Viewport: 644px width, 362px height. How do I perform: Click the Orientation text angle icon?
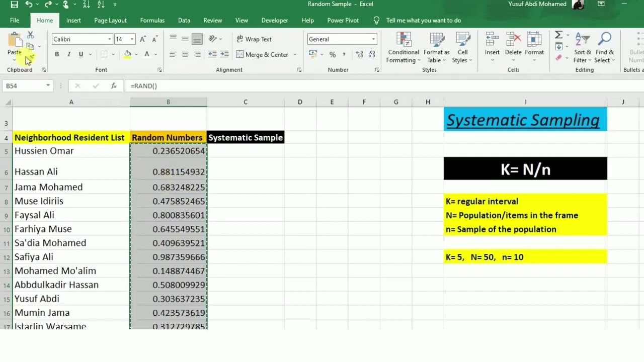tap(213, 39)
